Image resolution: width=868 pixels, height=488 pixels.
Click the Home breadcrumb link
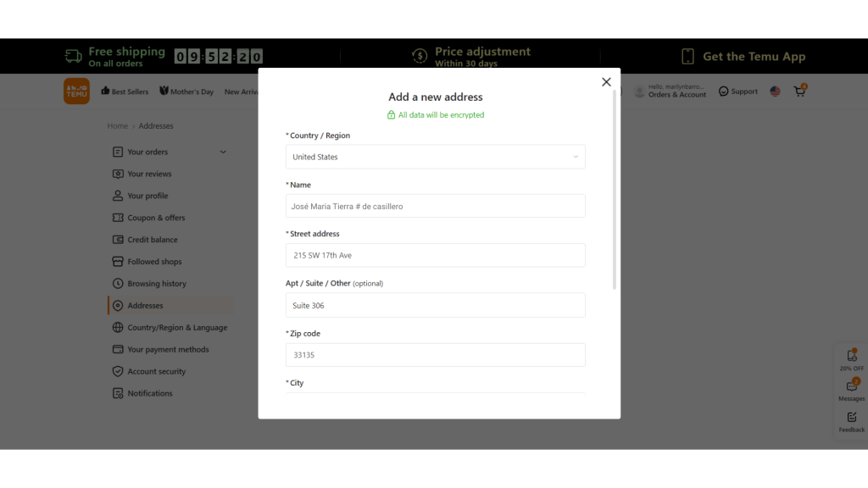[x=117, y=125]
